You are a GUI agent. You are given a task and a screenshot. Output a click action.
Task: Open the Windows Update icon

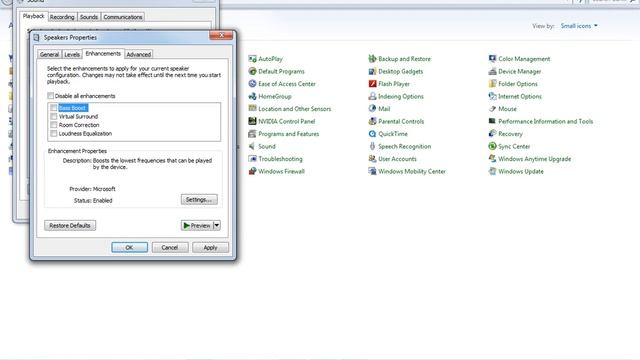(492, 171)
